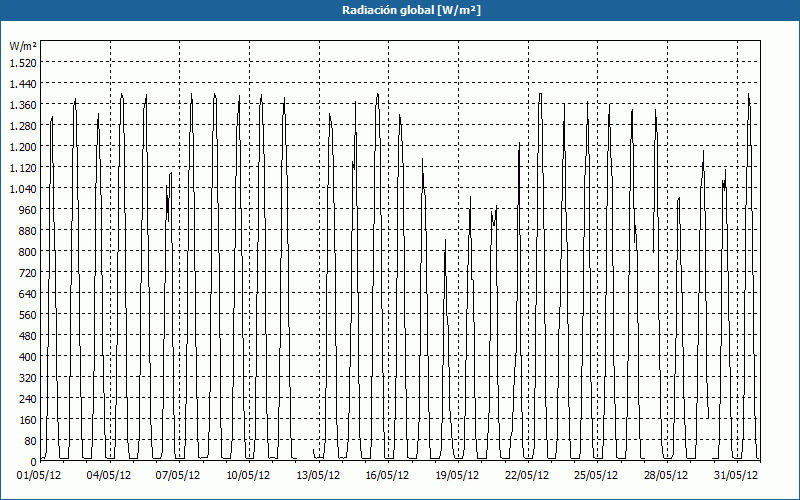
Task: Choose the 07/05/12 date label
Action: [x=178, y=475]
